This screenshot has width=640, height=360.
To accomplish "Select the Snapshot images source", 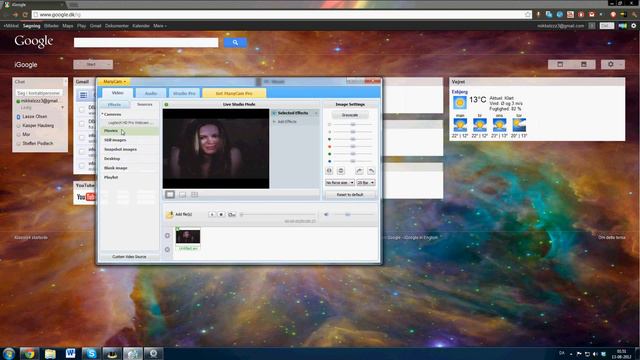I will (129, 149).
